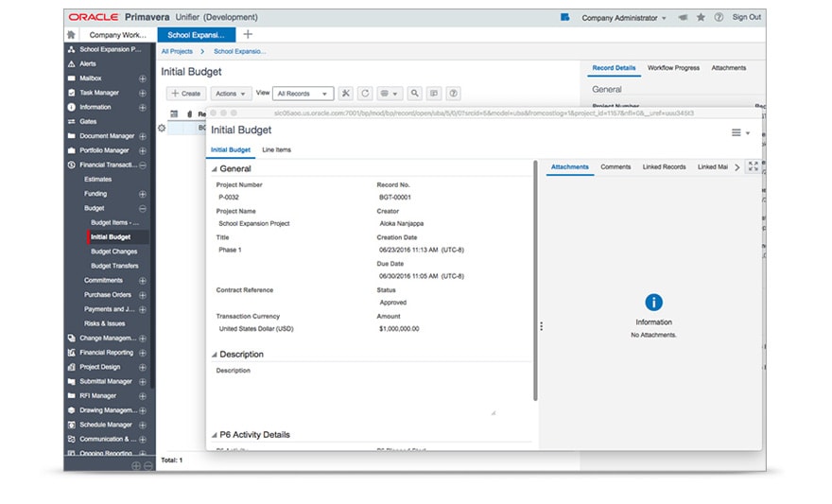Image resolution: width=832 pixels, height=504 pixels.
Task: Collapse Financial Transactions node
Action: [142, 165]
